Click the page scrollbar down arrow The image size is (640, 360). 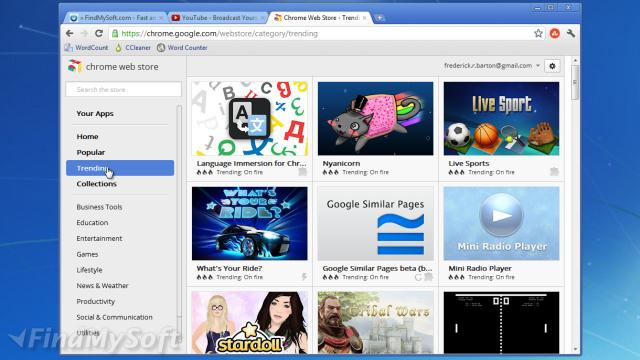pyautogui.click(x=575, y=350)
